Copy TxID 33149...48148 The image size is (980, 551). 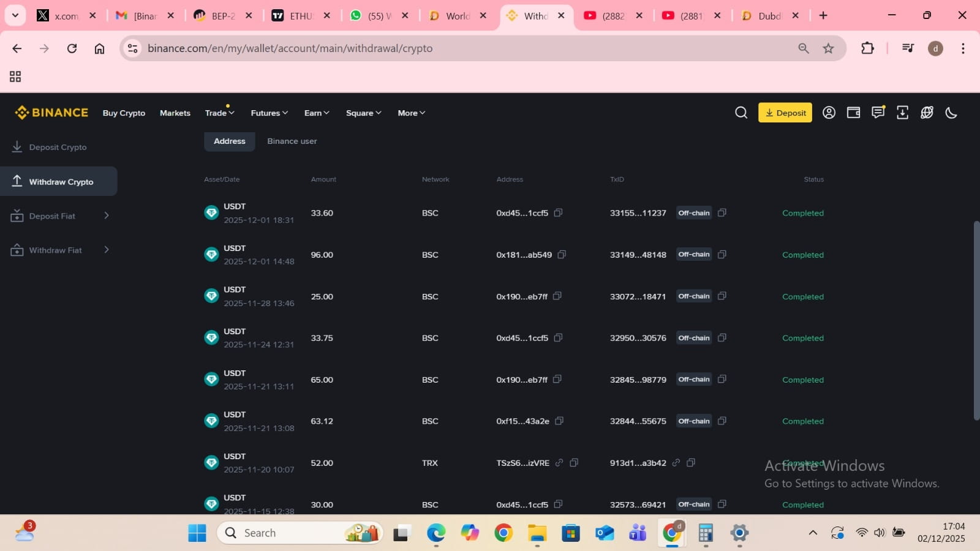coord(722,255)
